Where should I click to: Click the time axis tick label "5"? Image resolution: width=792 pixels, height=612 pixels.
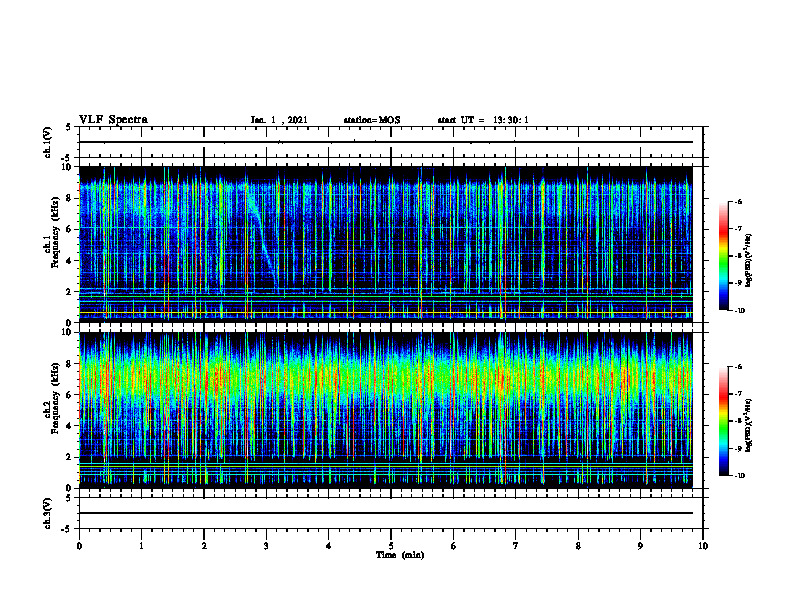[391, 546]
